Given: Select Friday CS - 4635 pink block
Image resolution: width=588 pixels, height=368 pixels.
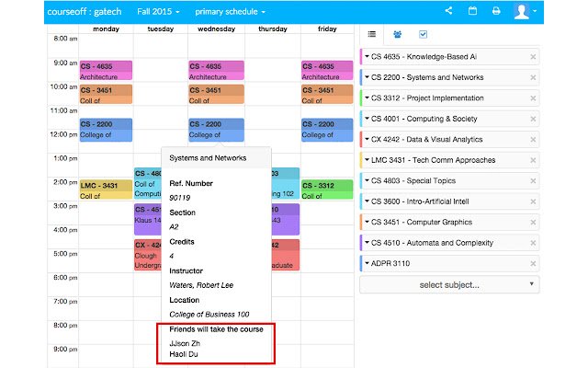Looking at the screenshot, I should pos(327,70).
